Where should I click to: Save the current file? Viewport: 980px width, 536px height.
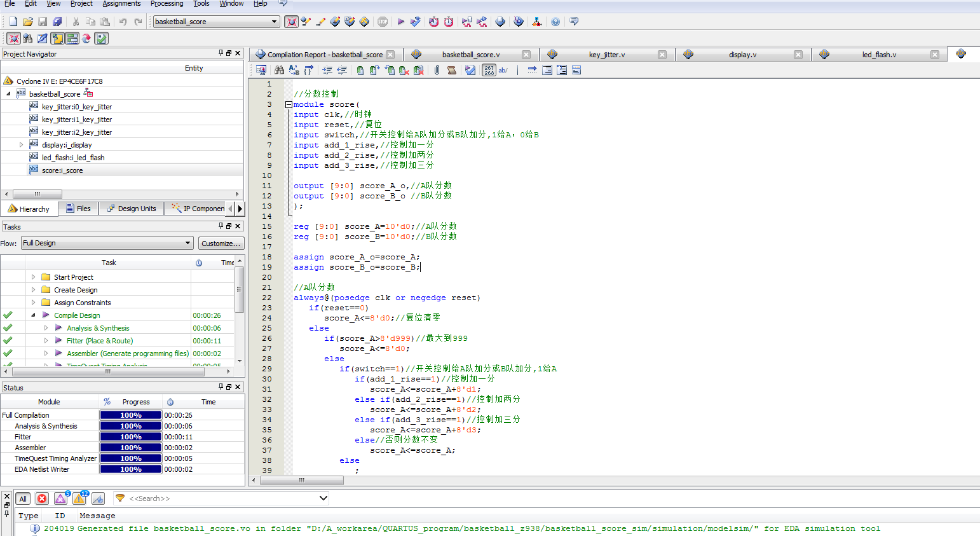(43, 22)
